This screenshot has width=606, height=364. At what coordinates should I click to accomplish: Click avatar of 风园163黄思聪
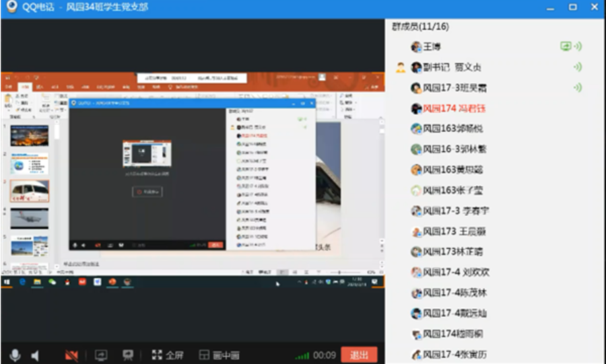(x=416, y=170)
